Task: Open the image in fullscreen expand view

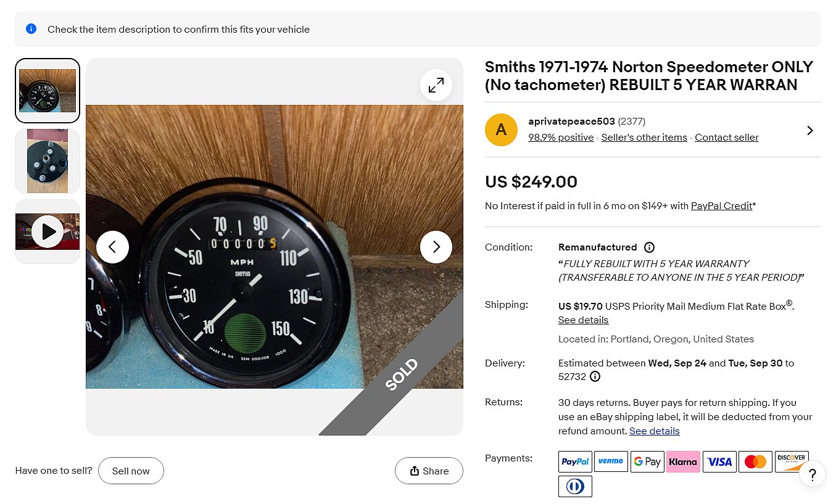Action: (x=436, y=85)
